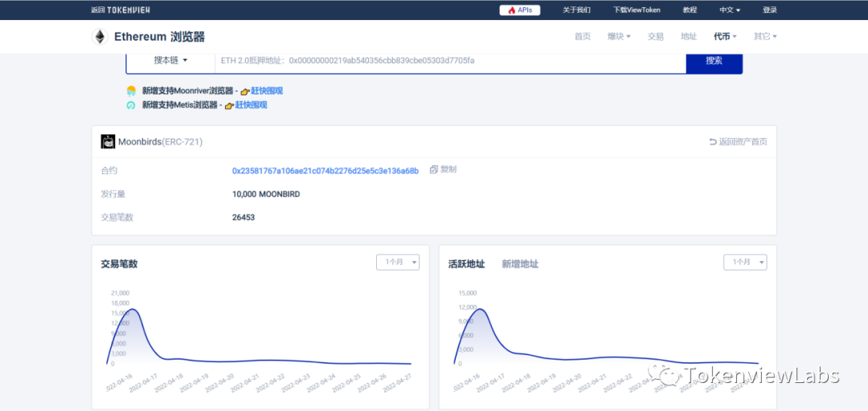868x411 pixels.
Task: Return to TOKENVIEW home link
Action: tap(121, 10)
